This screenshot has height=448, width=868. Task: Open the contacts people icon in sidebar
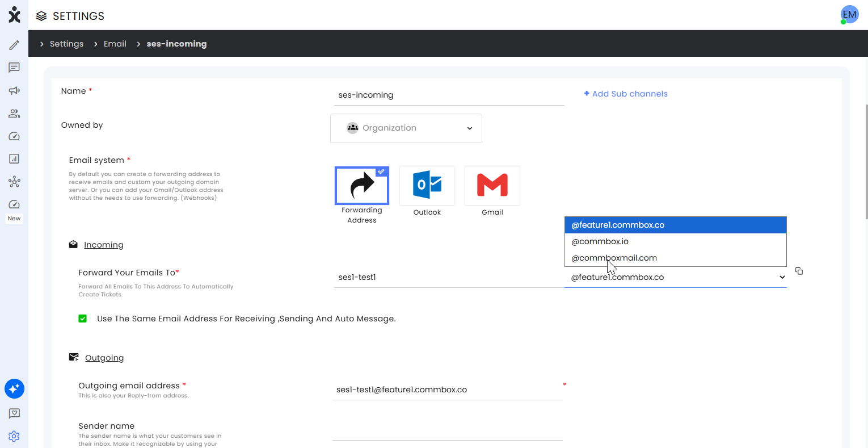[14, 113]
